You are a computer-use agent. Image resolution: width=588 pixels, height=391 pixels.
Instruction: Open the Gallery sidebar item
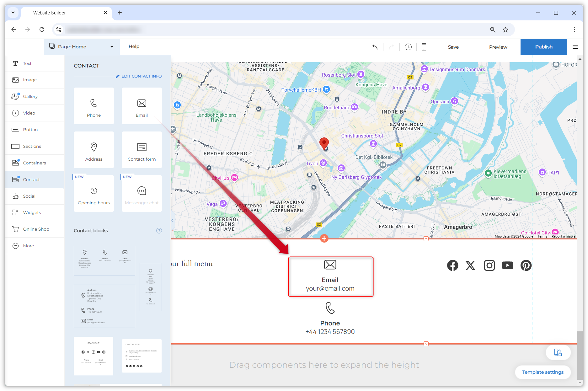tap(30, 96)
